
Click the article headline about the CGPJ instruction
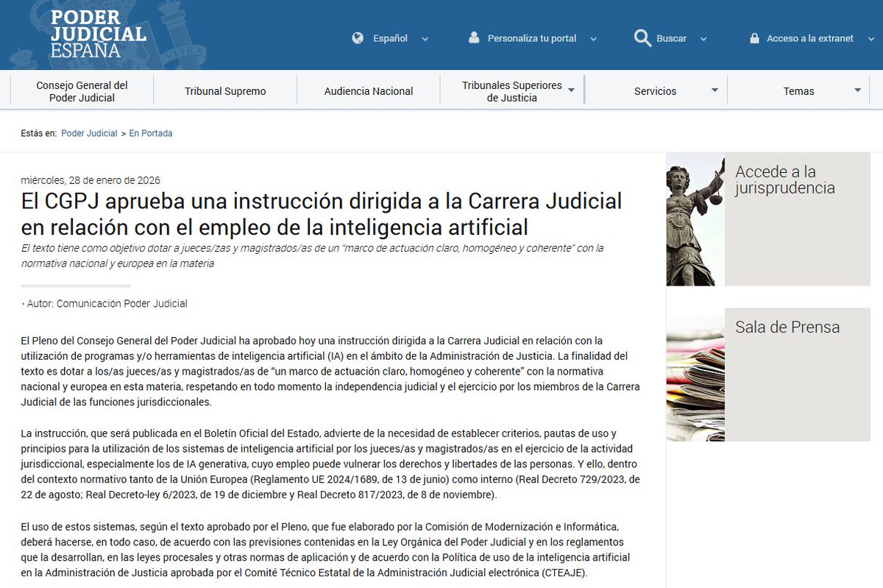click(x=322, y=210)
